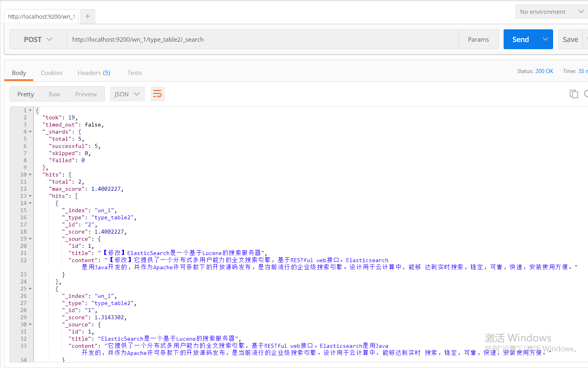This screenshot has width=588, height=368.
Task: Collapse the _shards object at line 4
Action: (30, 132)
